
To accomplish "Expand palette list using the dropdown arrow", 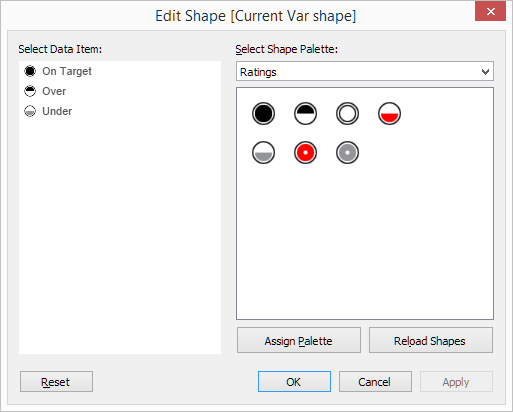I will click(x=485, y=72).
